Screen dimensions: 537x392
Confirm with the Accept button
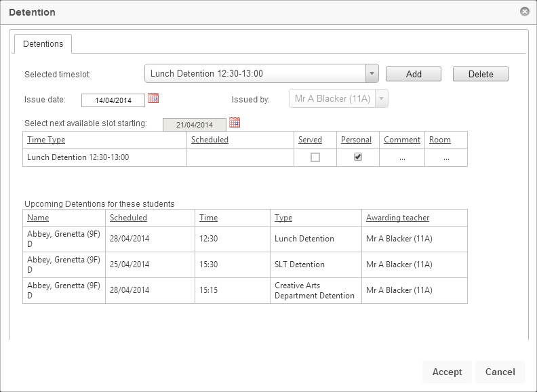click(x=447, y=372)
